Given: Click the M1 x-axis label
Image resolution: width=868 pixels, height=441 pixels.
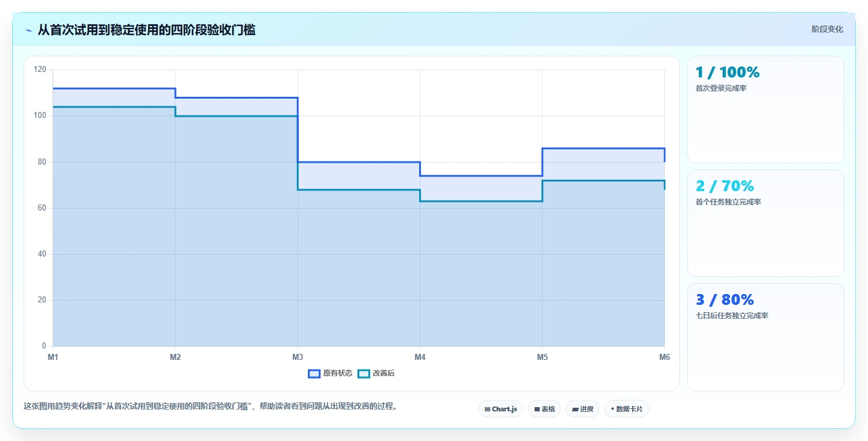Looking at the screenshot, I should (x=53, y=358).
